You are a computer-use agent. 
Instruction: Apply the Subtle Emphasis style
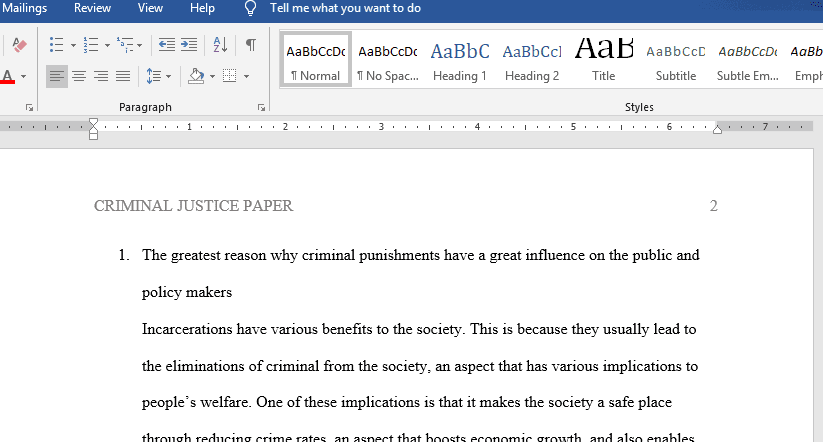point(747,59)
